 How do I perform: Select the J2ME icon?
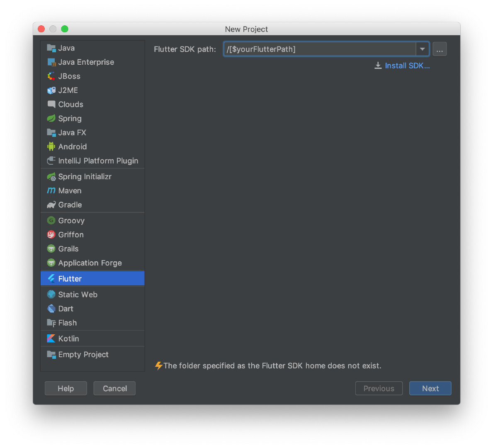51,90
